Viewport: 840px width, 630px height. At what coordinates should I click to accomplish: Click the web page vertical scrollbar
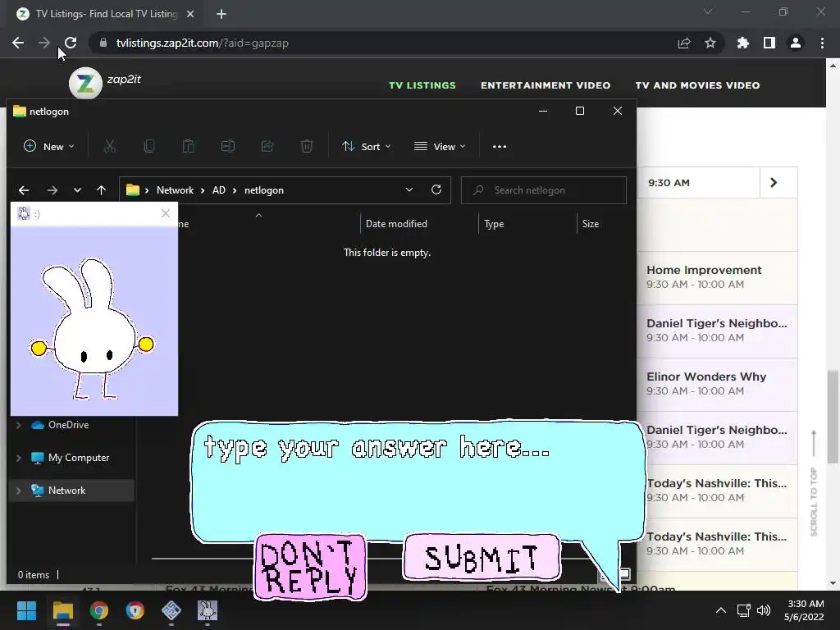click(x=833, y=417)
